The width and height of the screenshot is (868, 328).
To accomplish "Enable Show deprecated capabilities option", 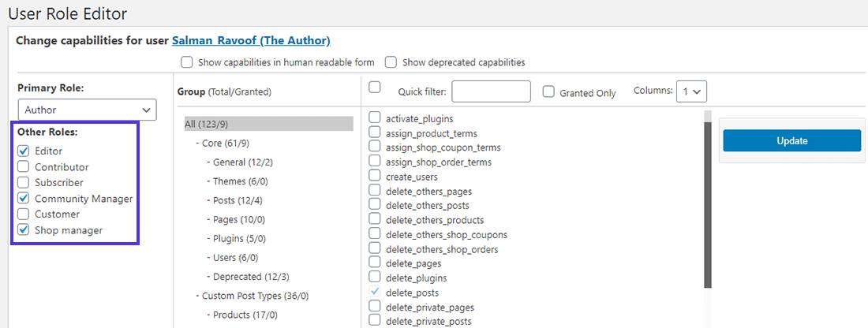I will [391, 62].
